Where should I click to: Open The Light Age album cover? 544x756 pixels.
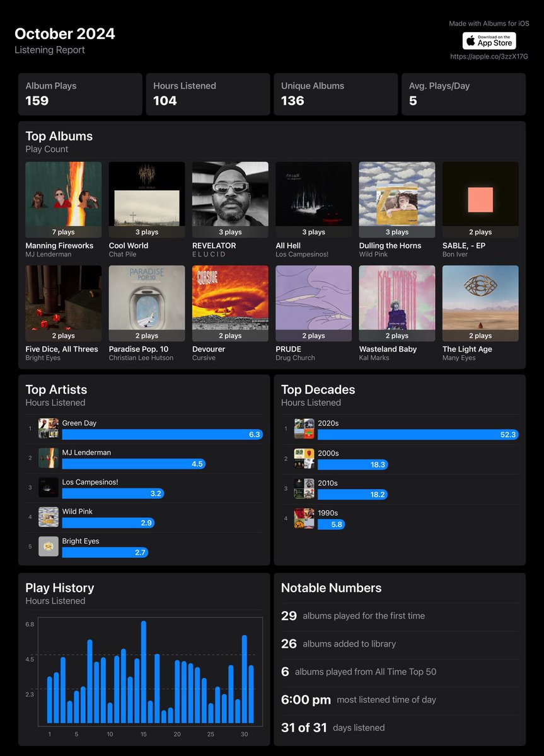pos(480,303)
